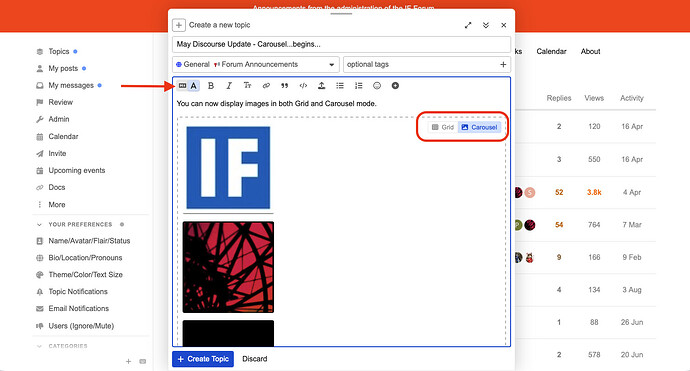Image resolution: width=690 pixels, height=371 pixels.
Task: Minimize composer panel with double chevron
Action: 486,26
